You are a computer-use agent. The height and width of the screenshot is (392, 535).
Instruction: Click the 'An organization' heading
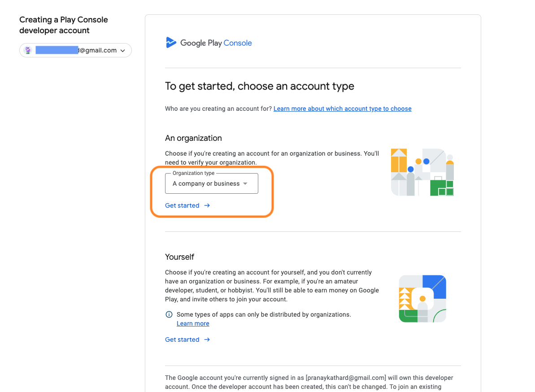[x=193, y=138]
